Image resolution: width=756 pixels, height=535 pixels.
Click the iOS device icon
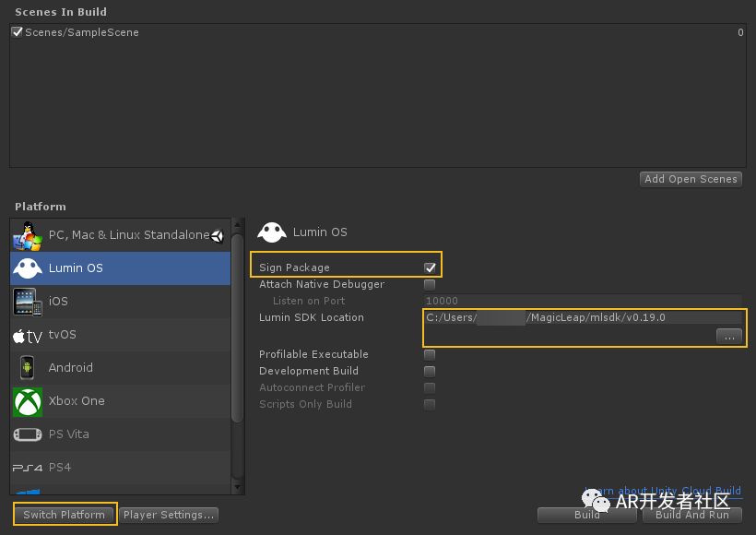point(28,302)
